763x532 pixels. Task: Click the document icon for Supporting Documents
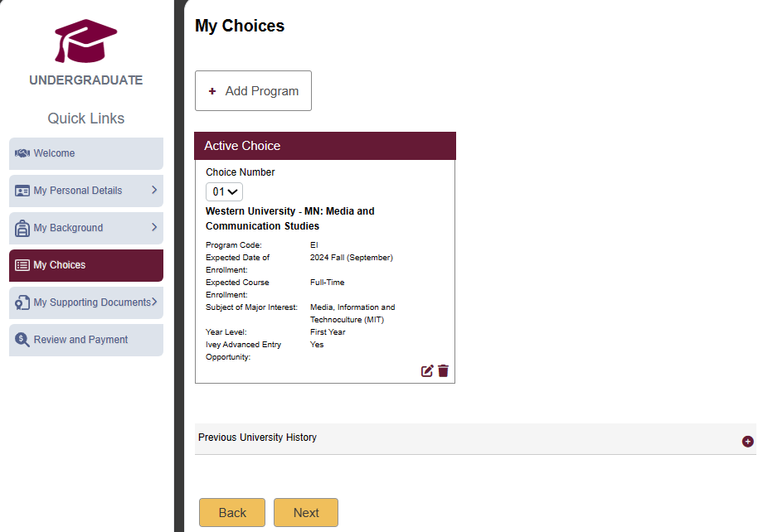tap(22, 302)
